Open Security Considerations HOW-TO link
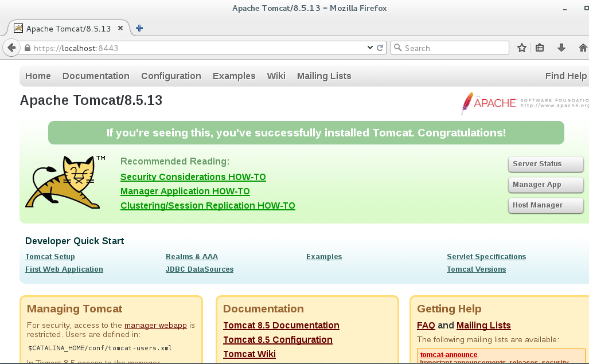The height and width of the screenshot is (364, 589). click(x=193, y=177)
